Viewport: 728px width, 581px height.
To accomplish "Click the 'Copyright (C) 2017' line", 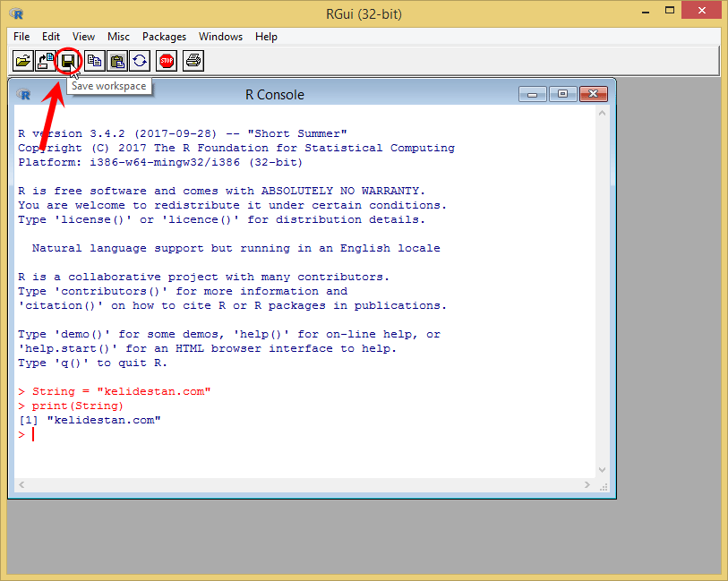I will [236, 148].
